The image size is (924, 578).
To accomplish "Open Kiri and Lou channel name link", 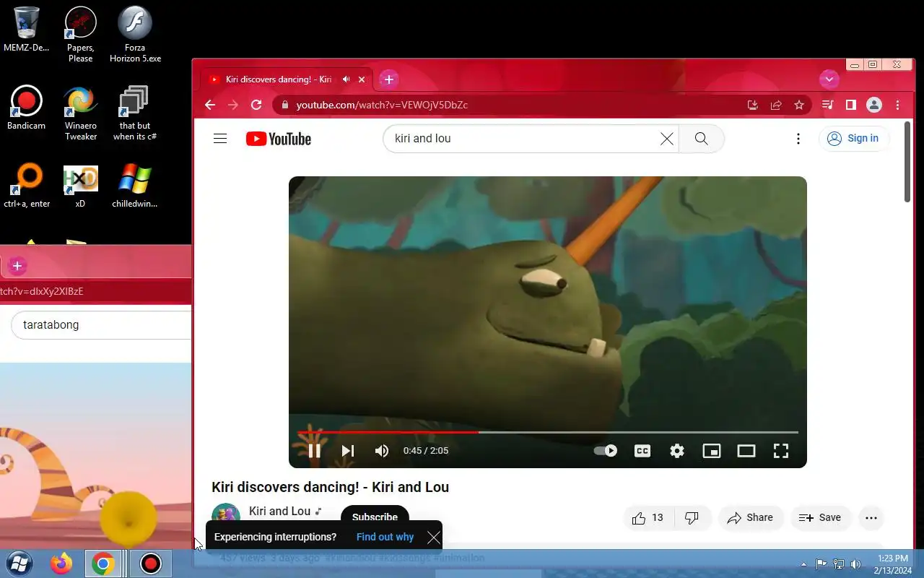I will 279,511.
